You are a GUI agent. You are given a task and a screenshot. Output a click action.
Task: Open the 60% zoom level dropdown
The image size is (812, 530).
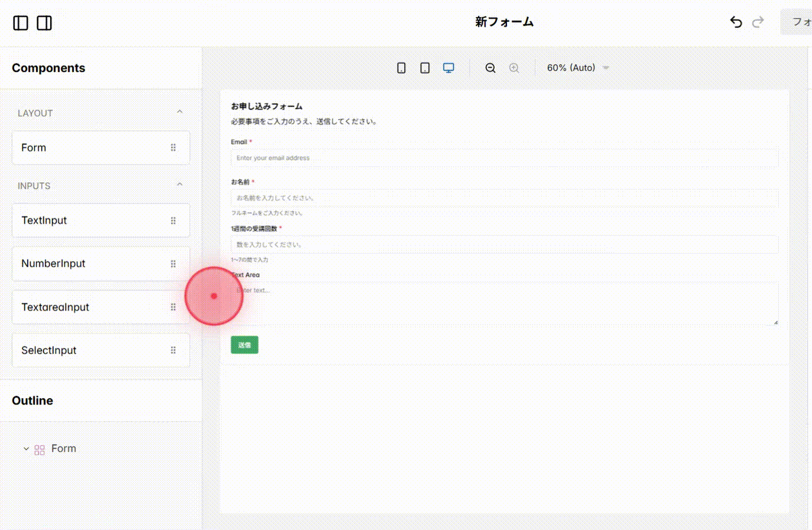coord(577,68)
